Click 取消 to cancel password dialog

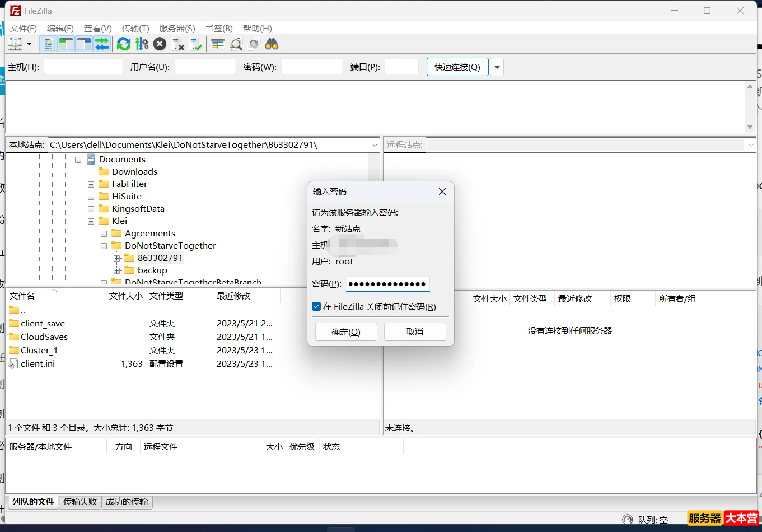tap(415, 332)
